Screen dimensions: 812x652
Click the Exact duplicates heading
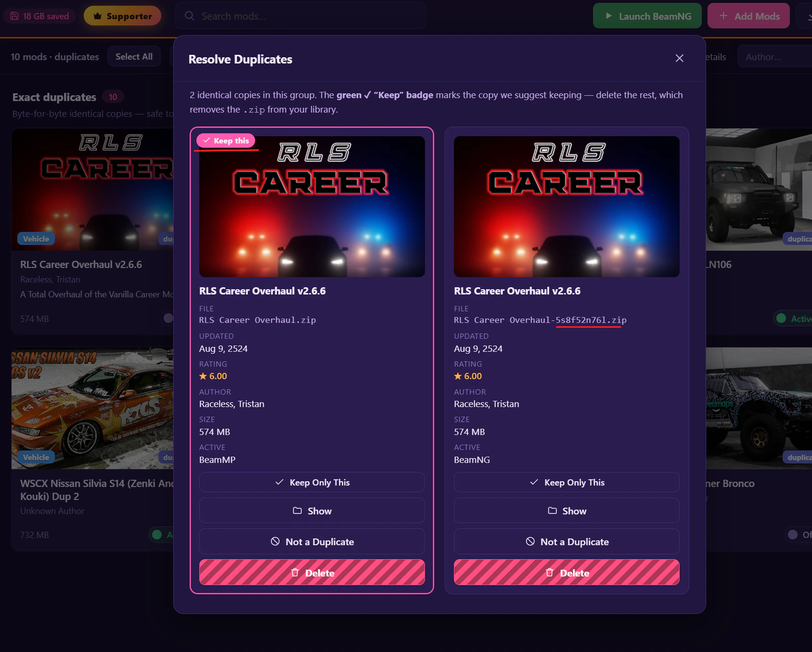(54, 97)
